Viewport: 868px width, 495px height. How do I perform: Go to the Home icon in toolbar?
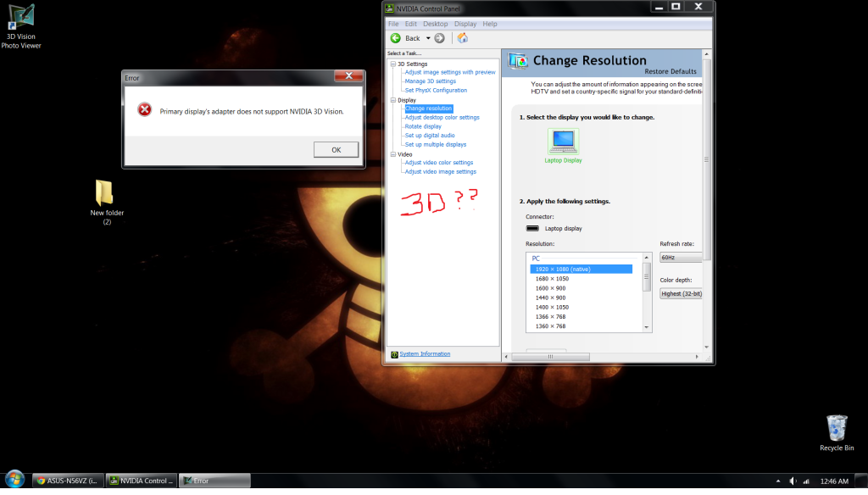462,38
